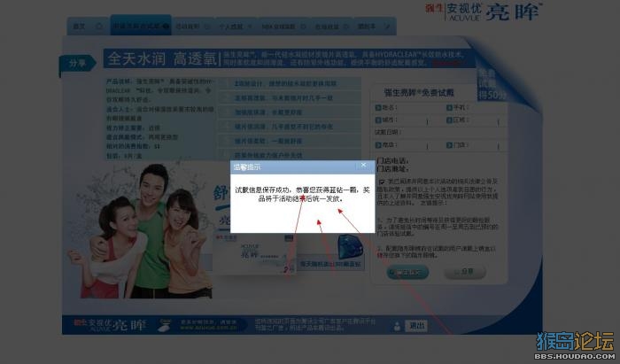Click the 退出 logout button

coord(416,326)
